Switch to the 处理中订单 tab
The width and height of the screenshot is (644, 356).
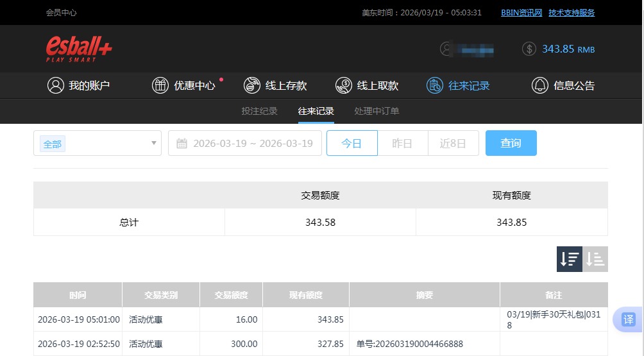pyautogui.click(x=377, y=111)
